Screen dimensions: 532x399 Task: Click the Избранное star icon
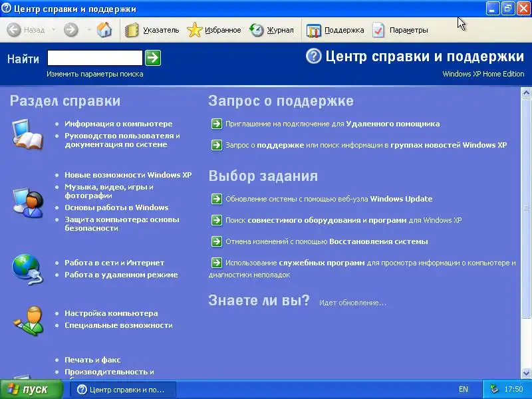pos(194,30)
